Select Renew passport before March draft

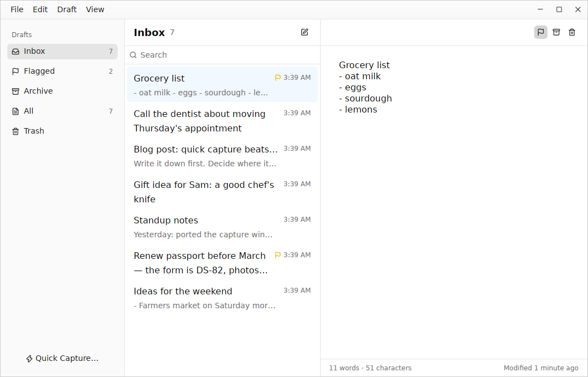coord(222,263)
